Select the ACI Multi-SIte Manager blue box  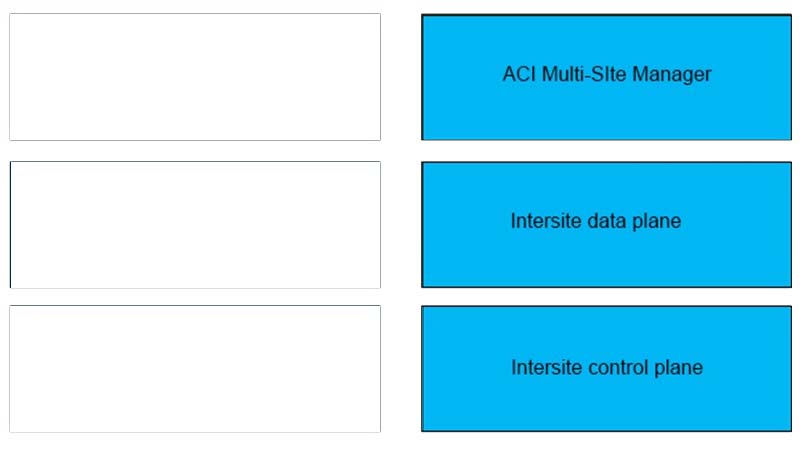coord(606,77)
